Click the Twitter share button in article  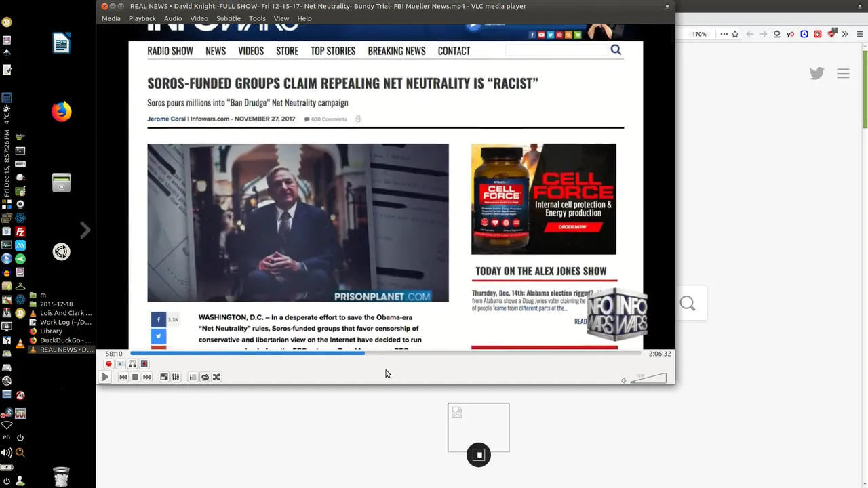[x=159, y=335]
